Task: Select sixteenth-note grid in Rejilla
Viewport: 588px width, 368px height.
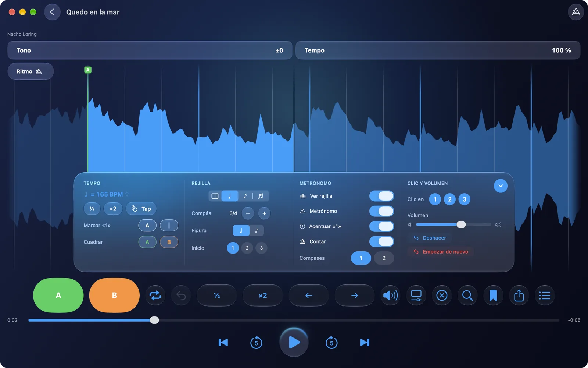Action: pyautogui.click(x=261, y=196)
